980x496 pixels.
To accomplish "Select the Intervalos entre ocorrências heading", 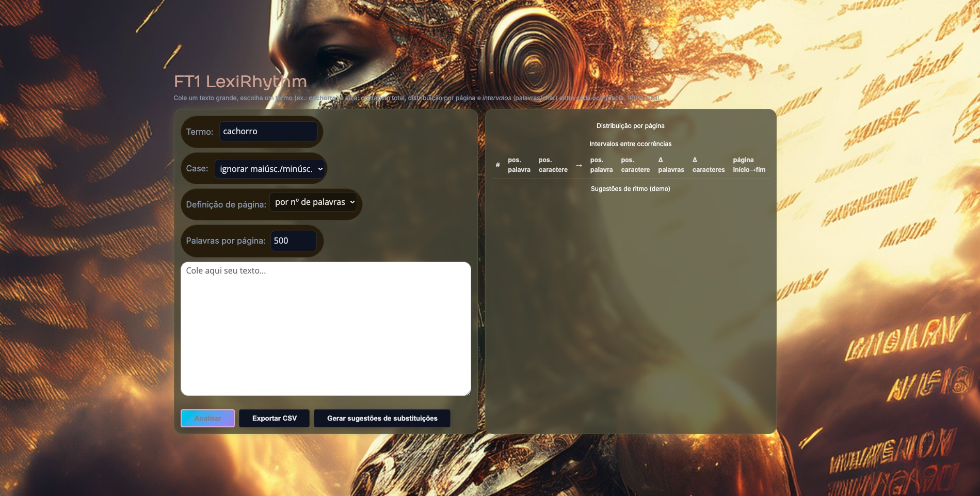I will click(630, 144).
